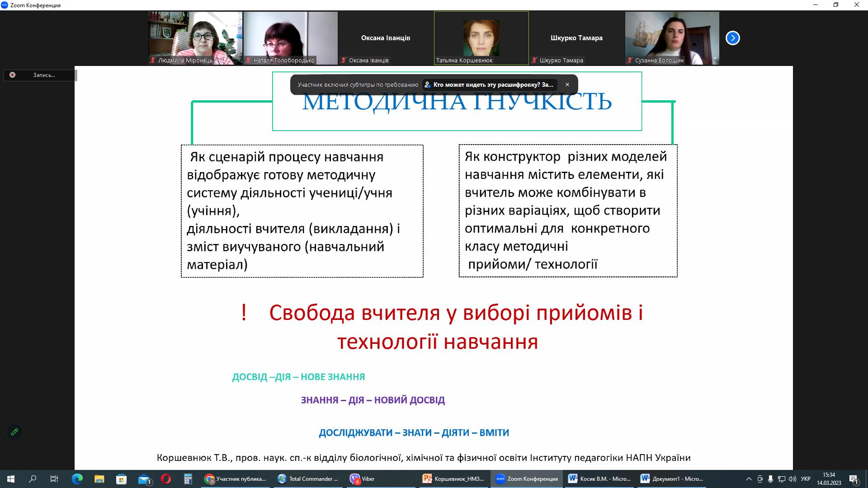
Task: Select Людмила Міронець video thumbnail
Action: [x=195, y=38]
